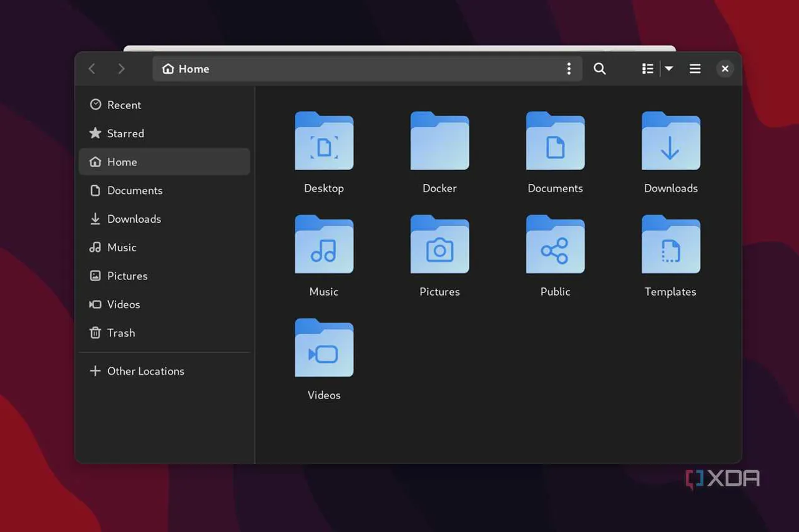
Task: Open the three-dot path bar menu
Action: coord(569,69)
